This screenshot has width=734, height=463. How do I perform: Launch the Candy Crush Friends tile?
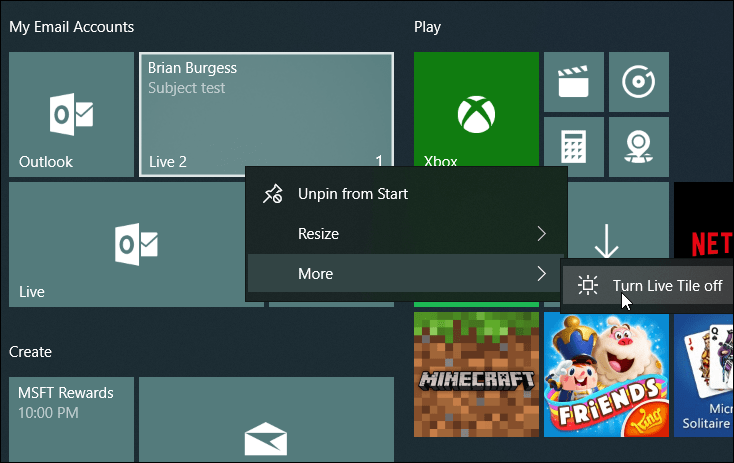click(x=606, y=375)
